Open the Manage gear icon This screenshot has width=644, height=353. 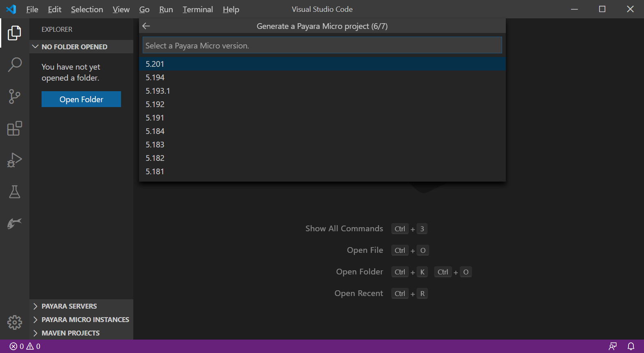pyautogui.click(x=15, y=322)
